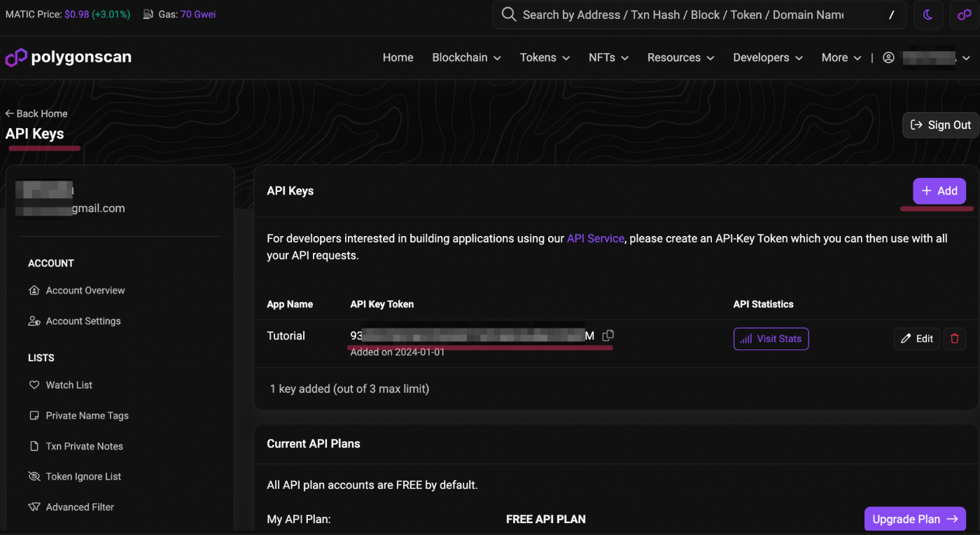Viewport: 980px width, 535px height.
Task: Open Account Overview in sidebar
Action: [76, 291]
